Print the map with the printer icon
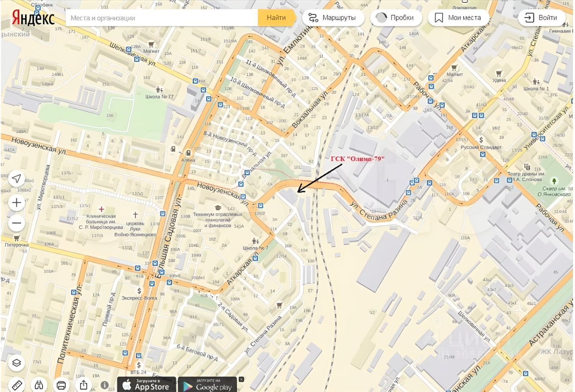 pos(62,385)
